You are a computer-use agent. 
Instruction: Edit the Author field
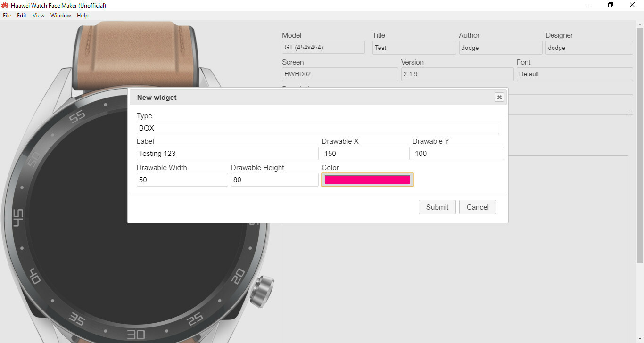tap(501, 48)
